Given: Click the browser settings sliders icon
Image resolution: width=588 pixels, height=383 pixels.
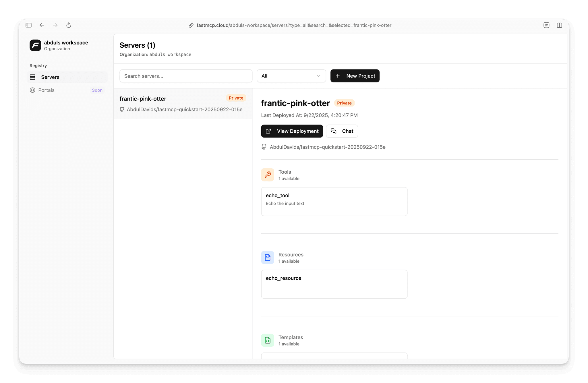Looking at the screenshot, I should tap(546, 25).
